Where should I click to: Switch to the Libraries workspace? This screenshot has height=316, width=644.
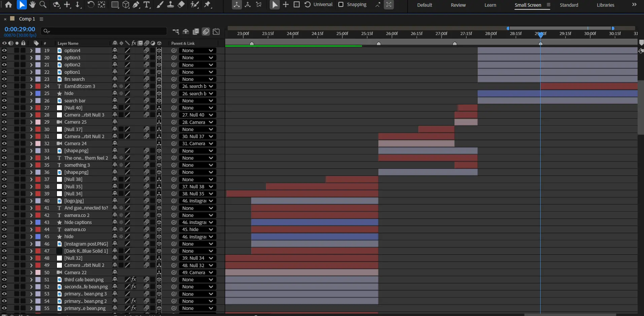(x=605, y=5)
